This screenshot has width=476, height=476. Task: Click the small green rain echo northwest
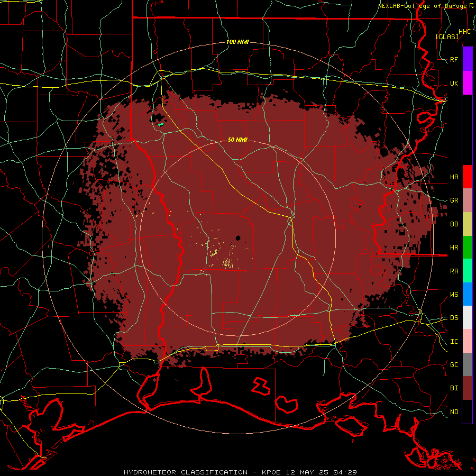click(x=161, y=124)
